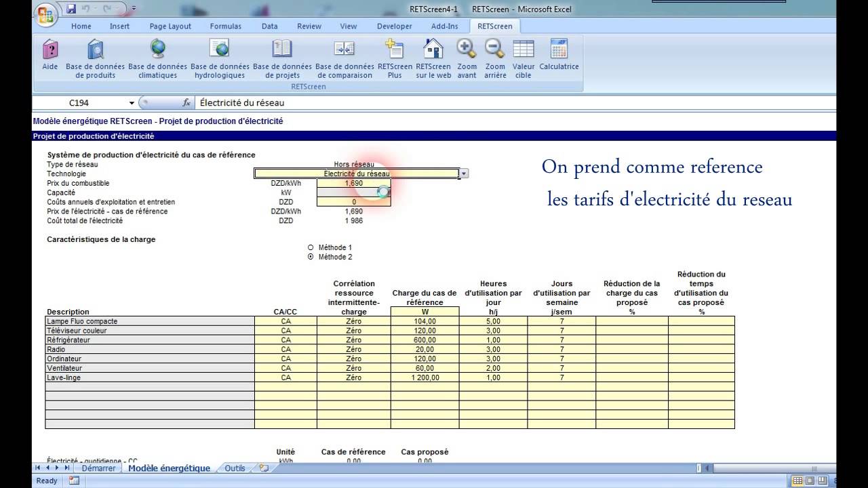
Task: Click the Redo arrow in Quick Access
Action: tap(107, 9)
